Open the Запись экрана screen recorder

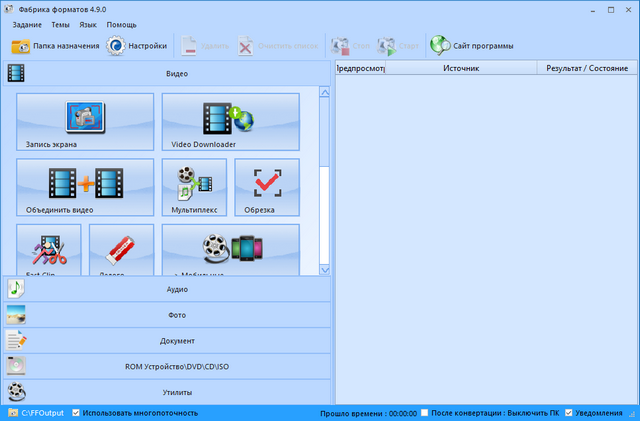pos(85,122)
